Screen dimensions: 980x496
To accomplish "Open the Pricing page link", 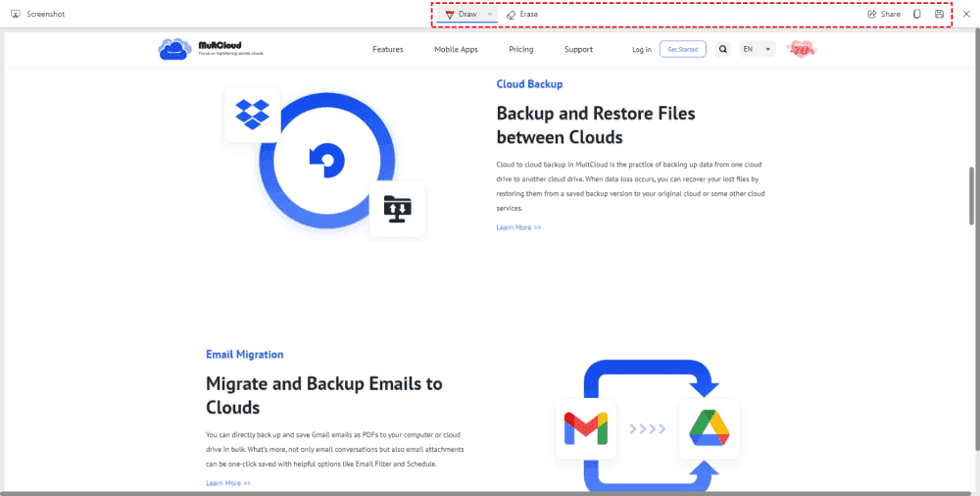I will tap(521, 49).
